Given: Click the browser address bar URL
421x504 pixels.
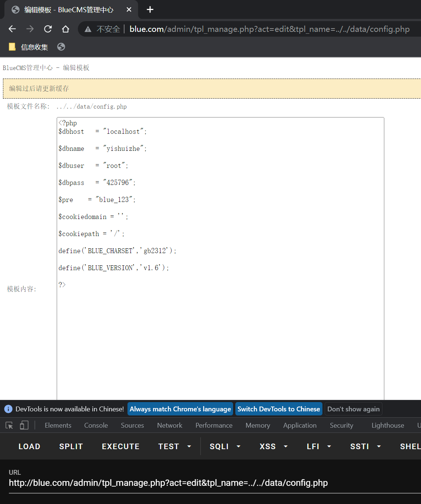Looking at the screenshot, I should (269, 29).
